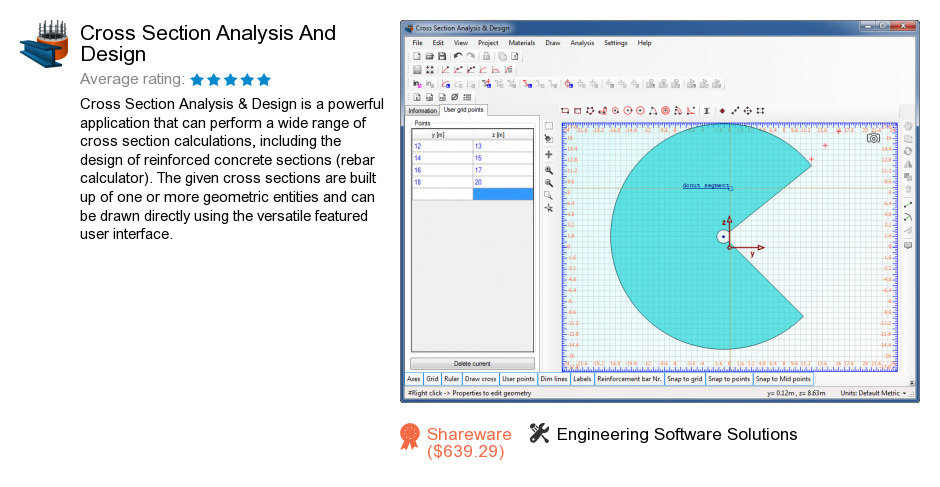Click the zoom window rectangle icon
Image resolution: width=940 pixels, height=487 pixels.
[549, 196]
